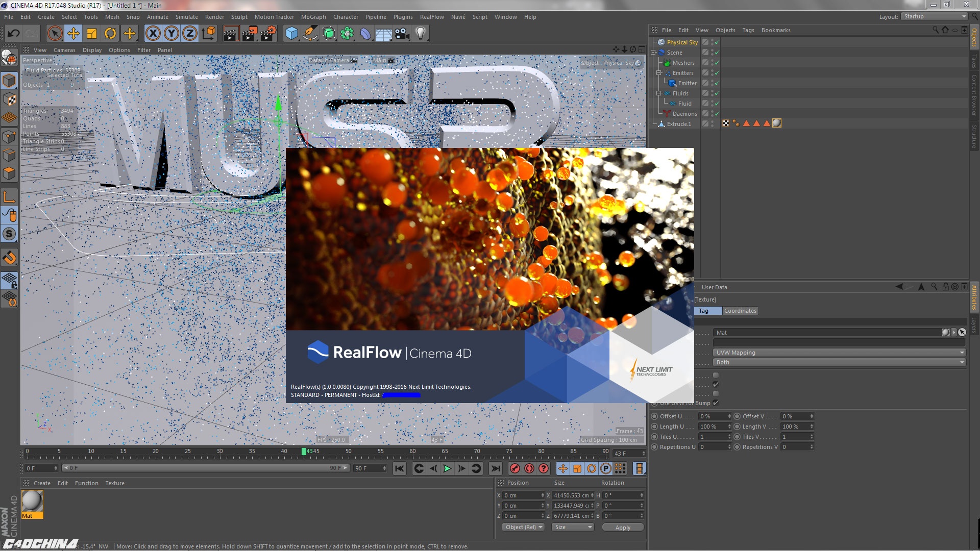This screenshot has height=551, width=980.
Task: Add a Cube primitive object
Action: [291, 34]
